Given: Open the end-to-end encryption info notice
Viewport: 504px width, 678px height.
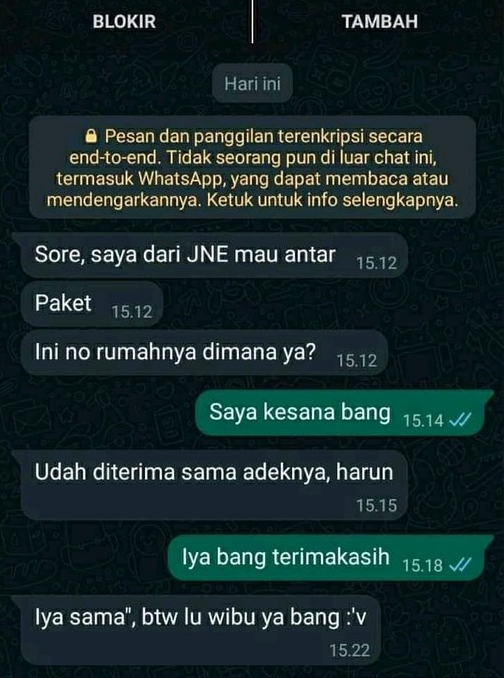Looking at the screenshot, I should click(x=252, y=168).
